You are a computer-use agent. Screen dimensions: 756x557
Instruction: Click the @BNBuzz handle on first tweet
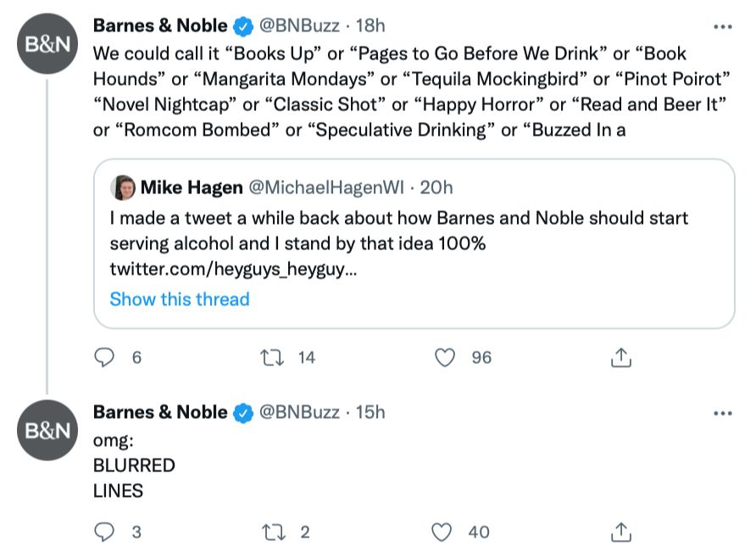298,25
